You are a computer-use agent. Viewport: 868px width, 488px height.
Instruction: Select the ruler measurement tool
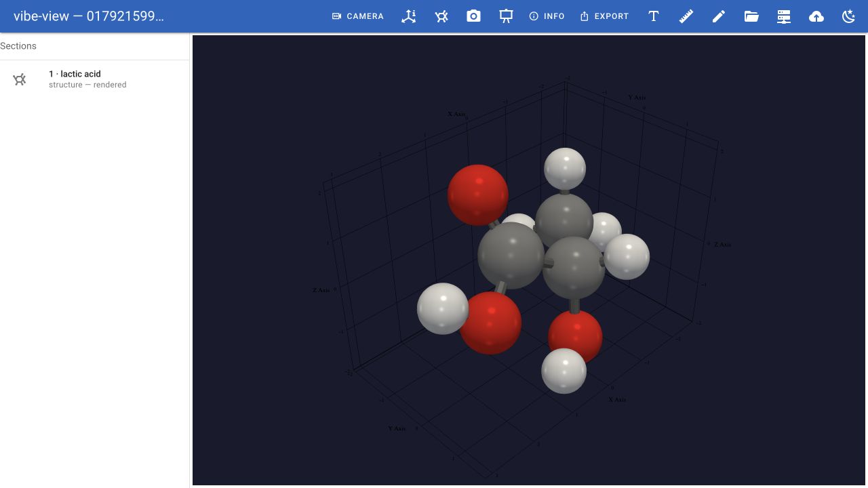point(686,16)
